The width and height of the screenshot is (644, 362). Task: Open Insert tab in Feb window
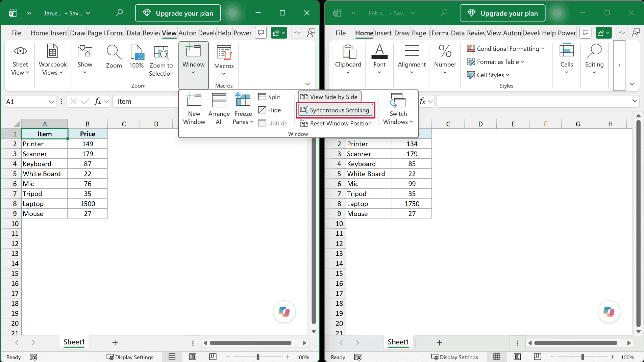coord(383,33)
